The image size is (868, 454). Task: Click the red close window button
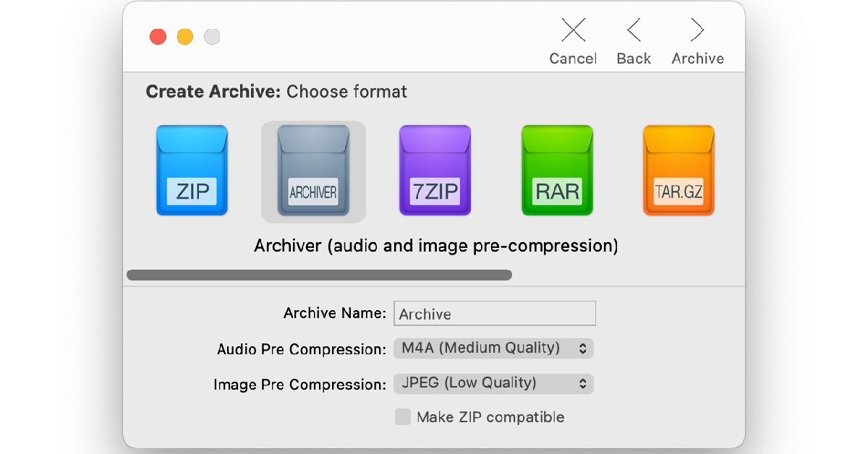click(158, 37)
